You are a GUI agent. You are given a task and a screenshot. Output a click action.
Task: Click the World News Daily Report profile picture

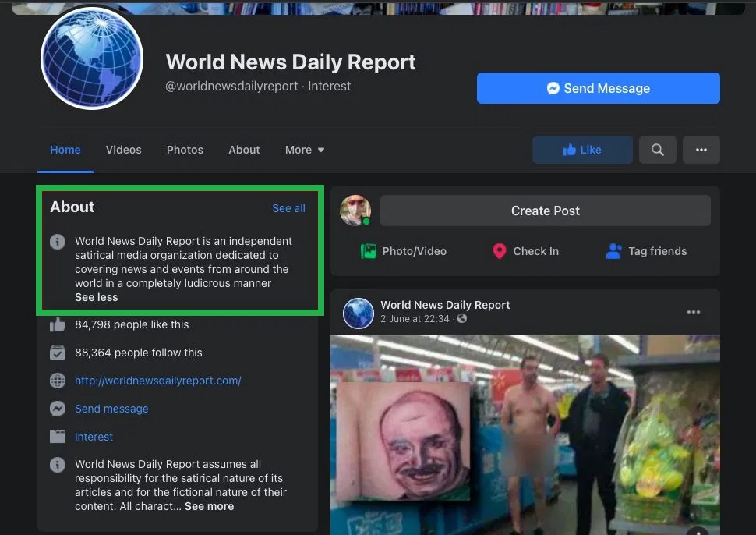(x=92, y=58)
